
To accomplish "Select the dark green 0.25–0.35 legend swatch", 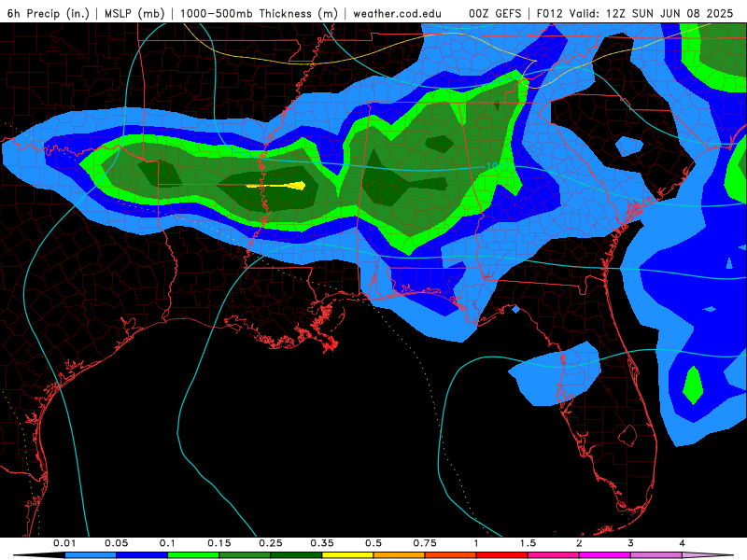I will [296, 555].
